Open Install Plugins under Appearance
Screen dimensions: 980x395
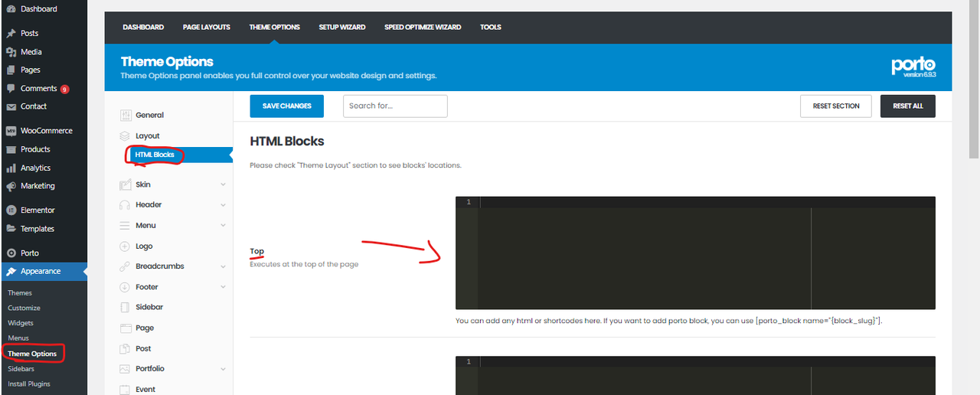click(29, 384)
